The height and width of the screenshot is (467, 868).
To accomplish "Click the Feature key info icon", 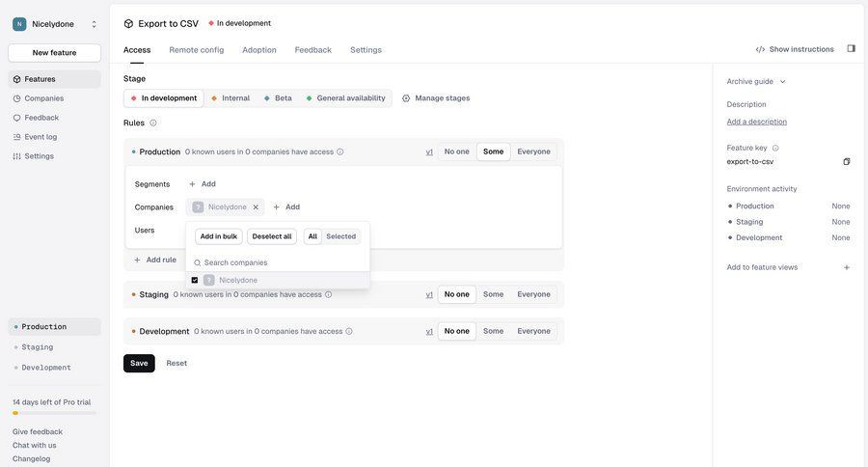I will (x=775, y=148).
